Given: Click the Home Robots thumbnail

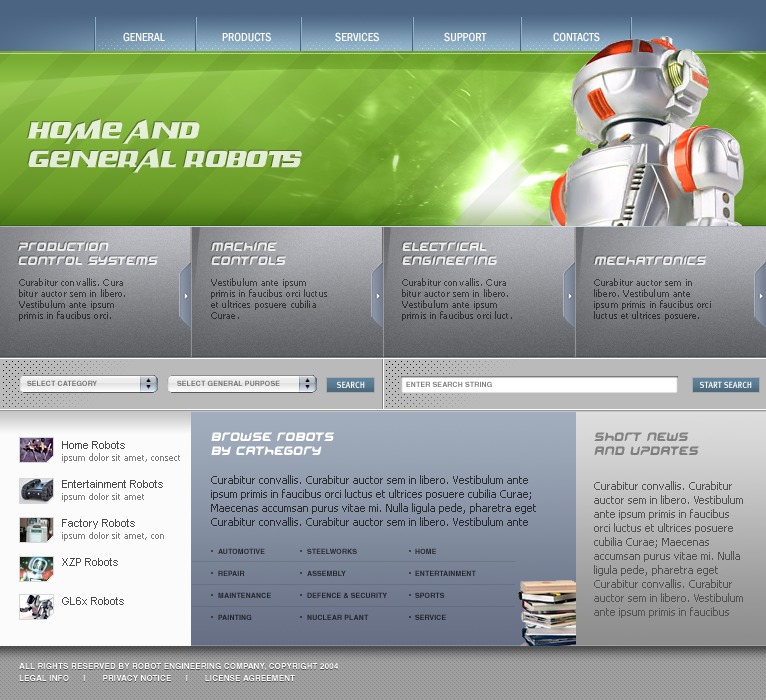Looking at the screenshot, I should [36, 450].
